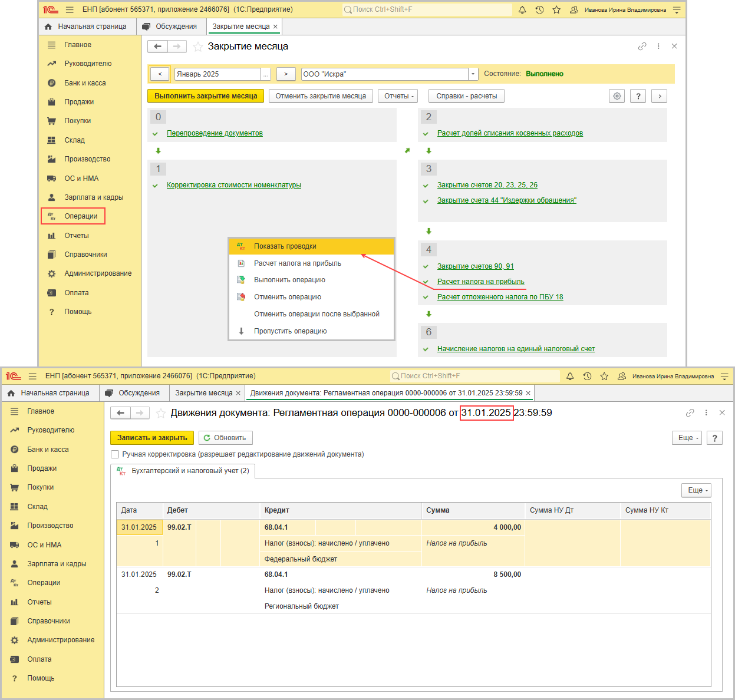
Task: Click the help question button in Закрытие месяца toolbar
Action: 638,96
